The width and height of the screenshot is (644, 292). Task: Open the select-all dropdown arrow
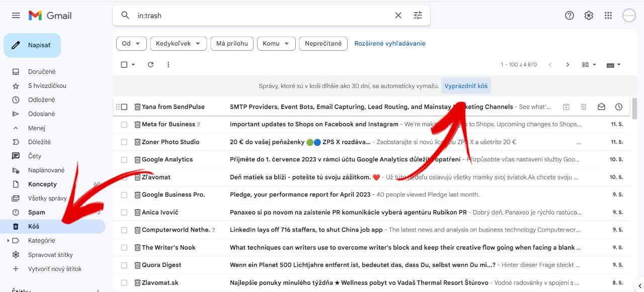coord(133,65)
